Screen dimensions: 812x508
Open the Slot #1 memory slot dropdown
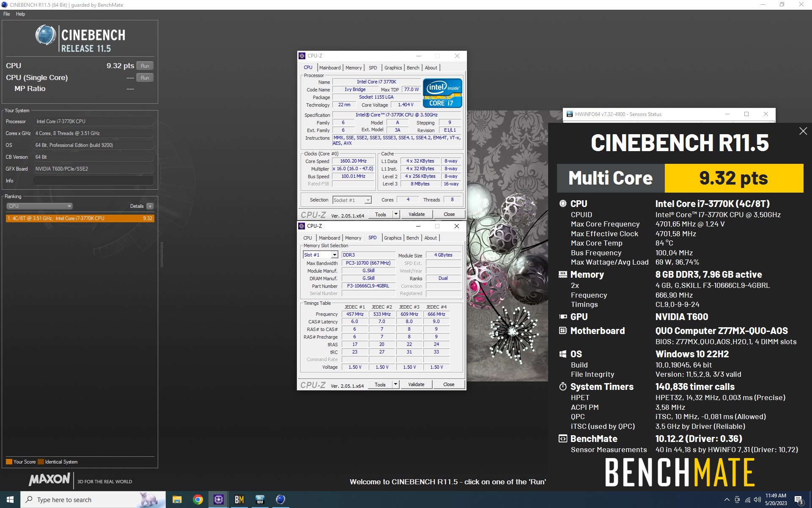coord(320,255)
